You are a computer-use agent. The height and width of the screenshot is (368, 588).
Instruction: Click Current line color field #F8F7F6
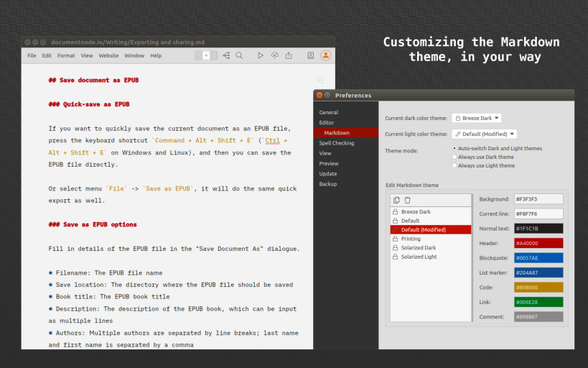(538, 213)
